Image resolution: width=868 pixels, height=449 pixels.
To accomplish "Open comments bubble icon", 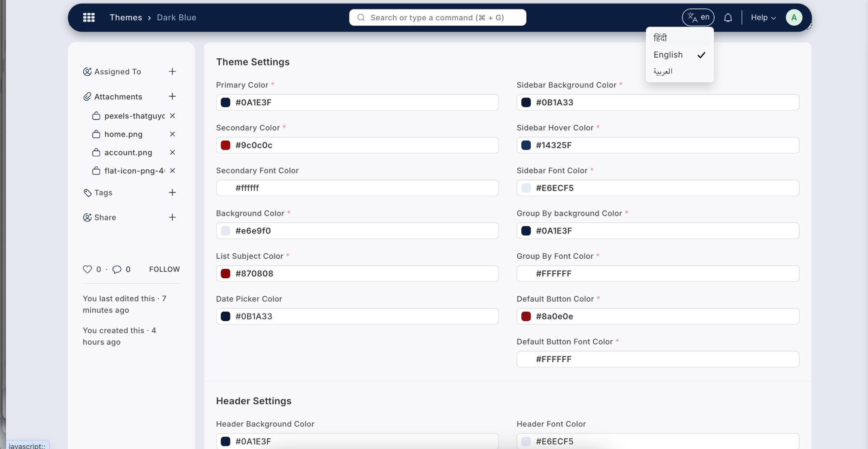I will (117, 269).
